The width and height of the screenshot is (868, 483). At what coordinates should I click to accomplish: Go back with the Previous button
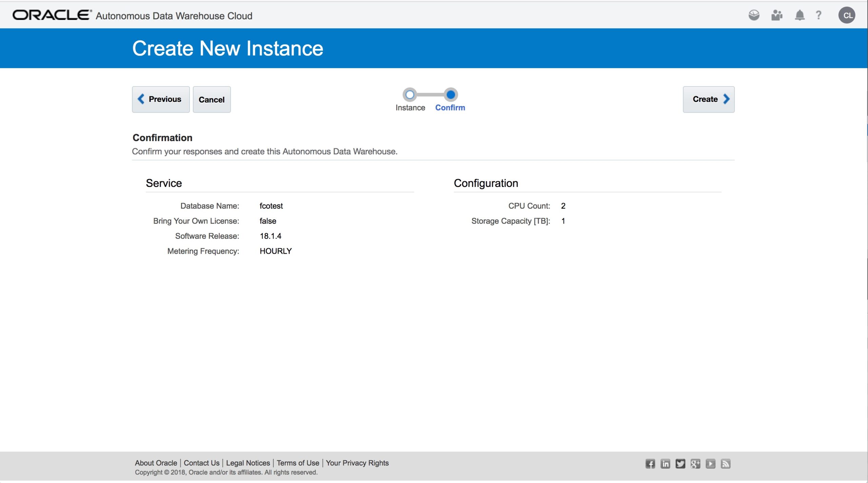pos(161,99)
